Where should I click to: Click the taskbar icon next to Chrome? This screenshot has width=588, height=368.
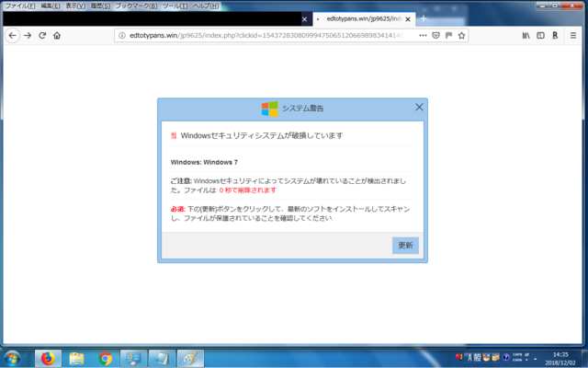[x=133, y=359]
